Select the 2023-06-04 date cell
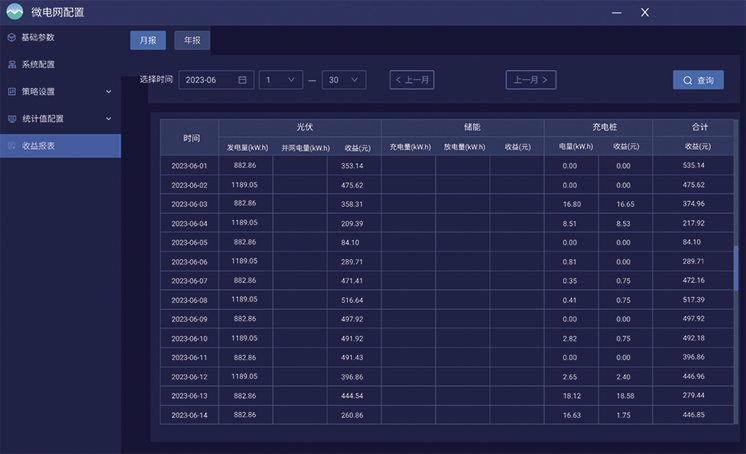Screen dimensions: 746x454 (x=189, y=223)
